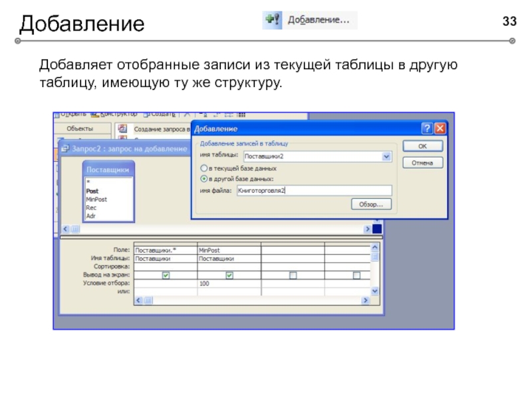Viewport: 532px width, 399px height.
Task: Click right scroll arrow of table pane
Action: [x=367, y=229]
